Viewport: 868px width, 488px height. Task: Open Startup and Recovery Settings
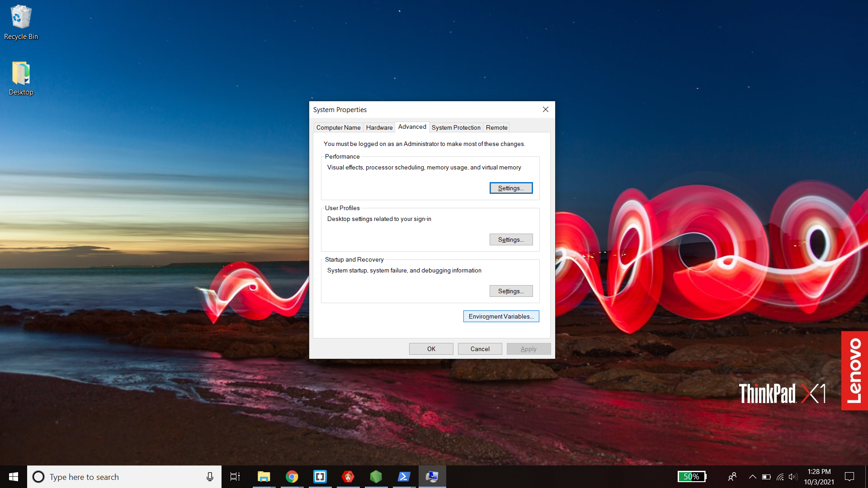[x=511, y=291]
